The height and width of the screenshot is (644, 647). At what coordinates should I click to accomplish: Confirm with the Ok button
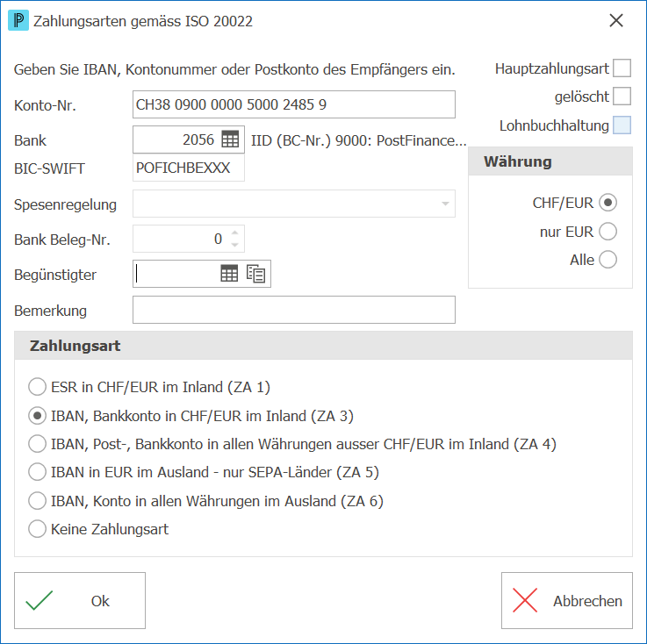(x=80, y=600)
